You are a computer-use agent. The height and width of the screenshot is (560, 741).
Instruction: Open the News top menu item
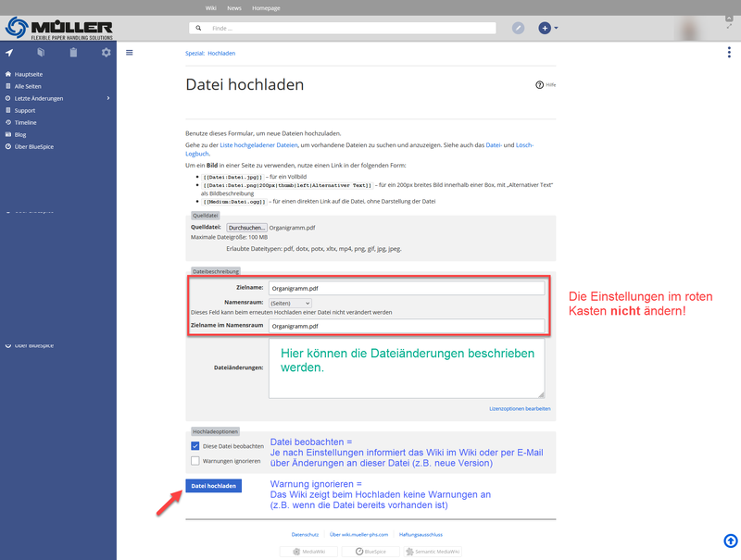(233, 6)
